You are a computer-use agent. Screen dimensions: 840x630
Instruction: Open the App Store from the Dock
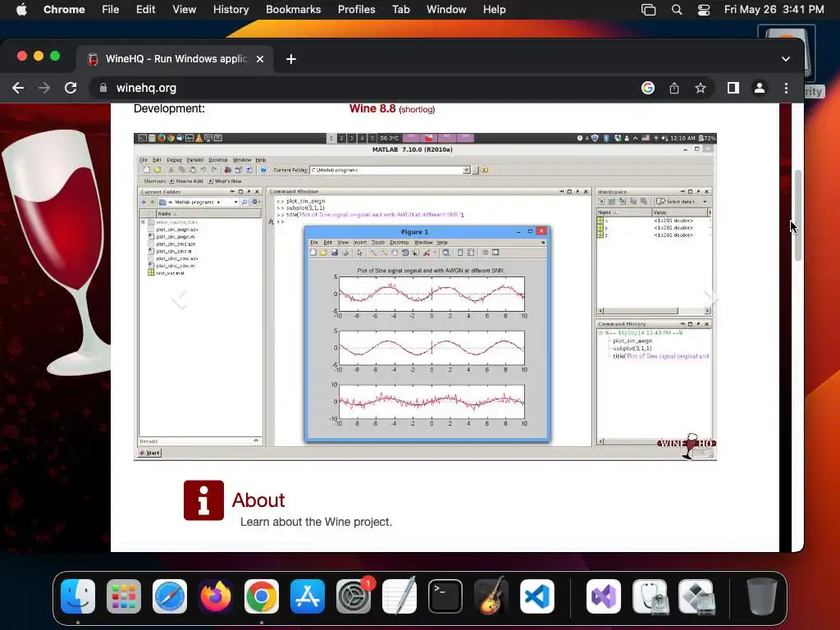pos(308,596)
